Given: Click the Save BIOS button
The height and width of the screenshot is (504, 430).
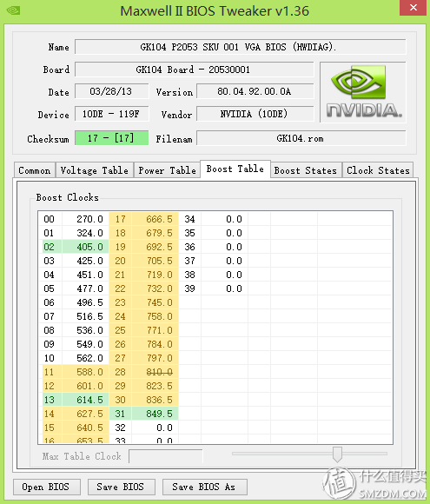Looking at the screenshot, I should click(x=121, y=487).
